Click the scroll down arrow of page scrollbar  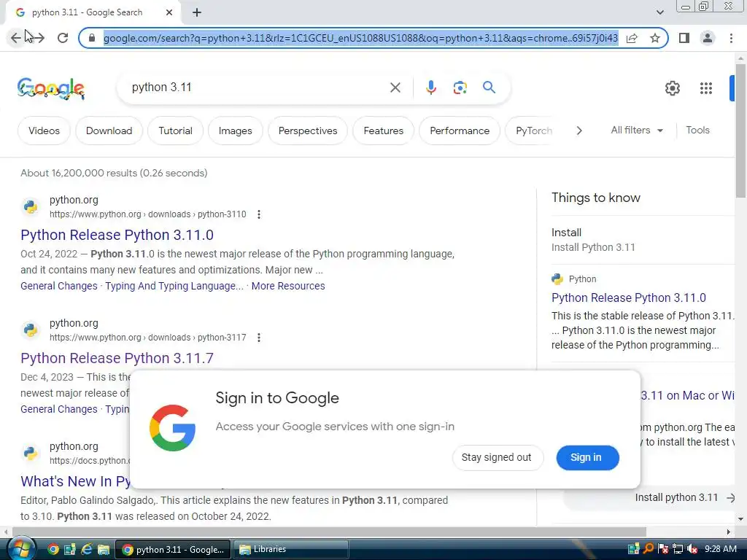[x=740, y=519]
